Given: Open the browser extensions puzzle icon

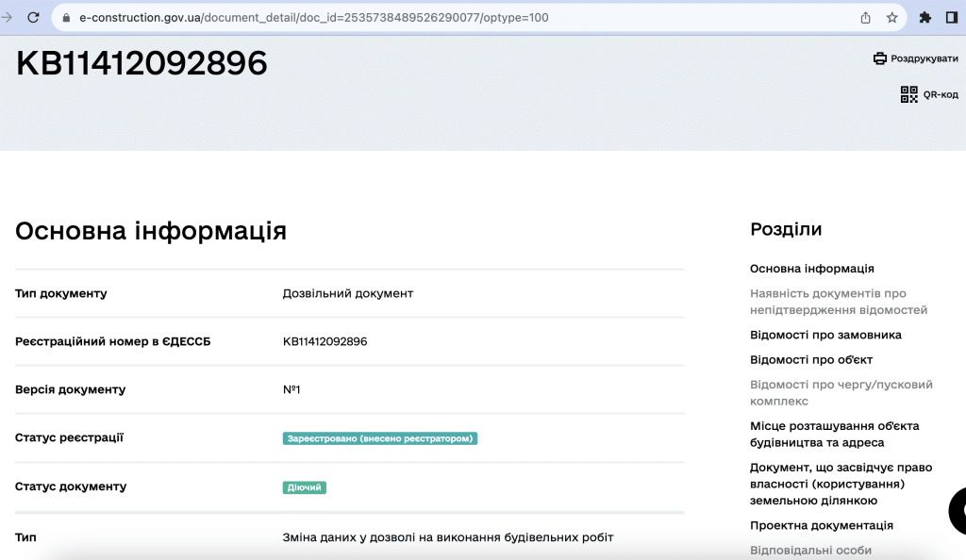Looking at the screenshot, I should 925,18.
